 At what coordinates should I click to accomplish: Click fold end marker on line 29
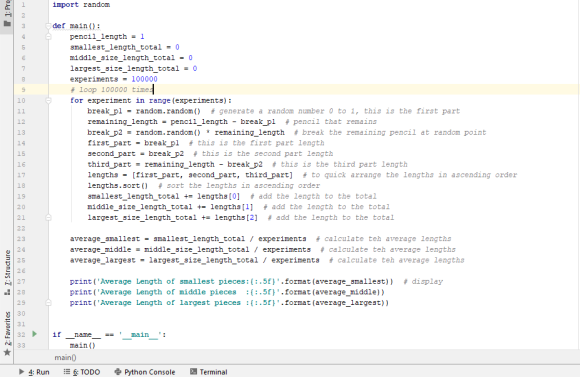coord(48,303)
